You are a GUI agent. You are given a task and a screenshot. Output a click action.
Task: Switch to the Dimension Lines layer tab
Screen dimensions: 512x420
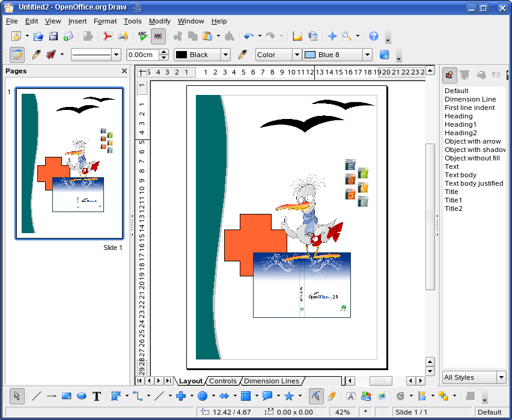pos(272,381)
